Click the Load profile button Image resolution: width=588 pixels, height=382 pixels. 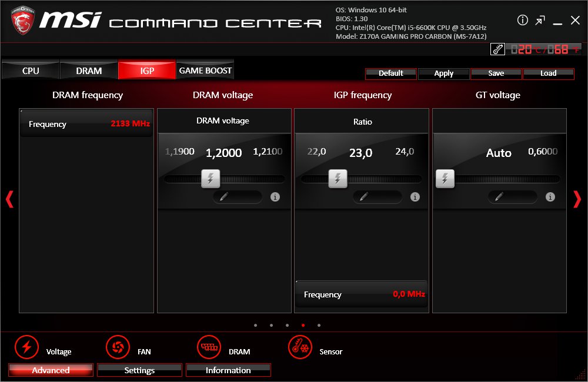click(548, 73)
